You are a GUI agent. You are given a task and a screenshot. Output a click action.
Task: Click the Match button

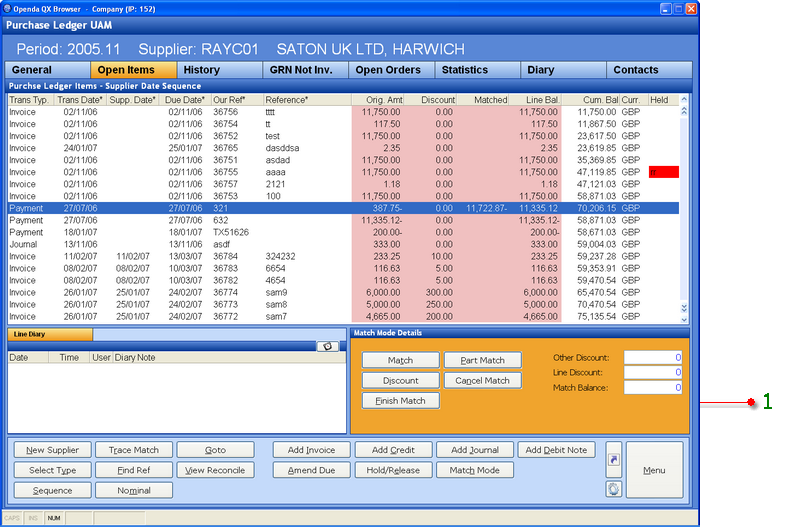click(401, 360)
